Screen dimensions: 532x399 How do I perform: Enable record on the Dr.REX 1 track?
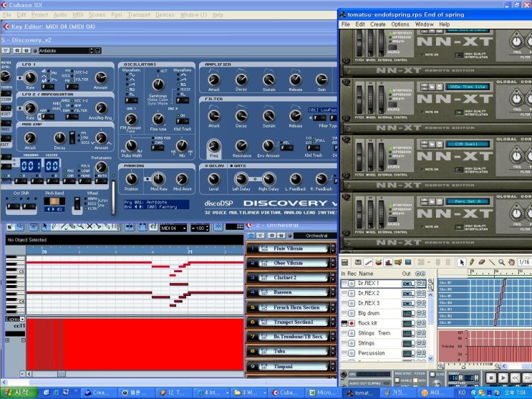[352, 283]
